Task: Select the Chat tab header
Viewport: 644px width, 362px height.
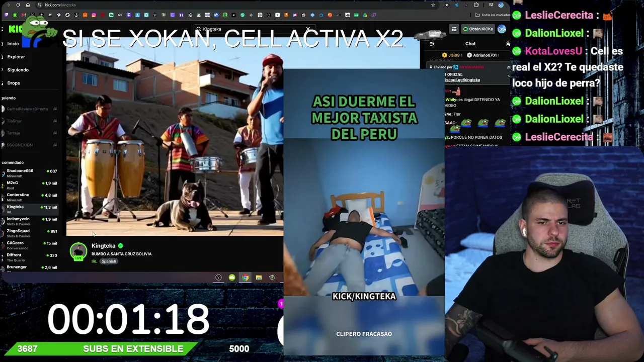Action: (470, 44)
